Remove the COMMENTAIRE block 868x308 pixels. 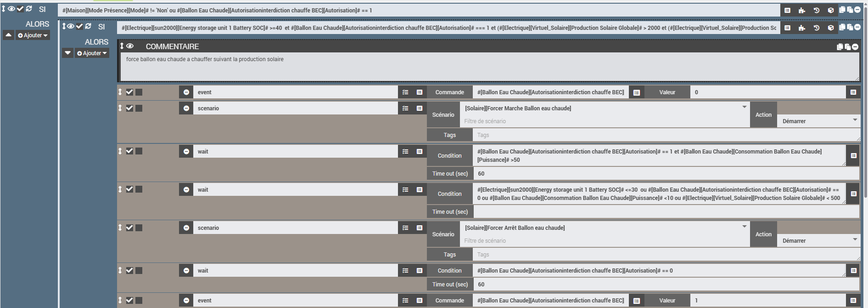(855, 46)
